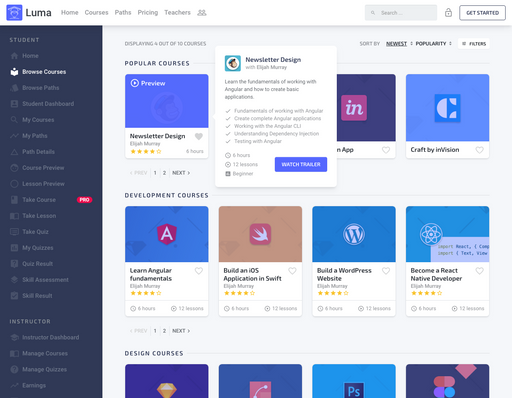Toggle favorite heart on Craft by InVision
This screenshot has width=512, height=398.
point(480,150)
